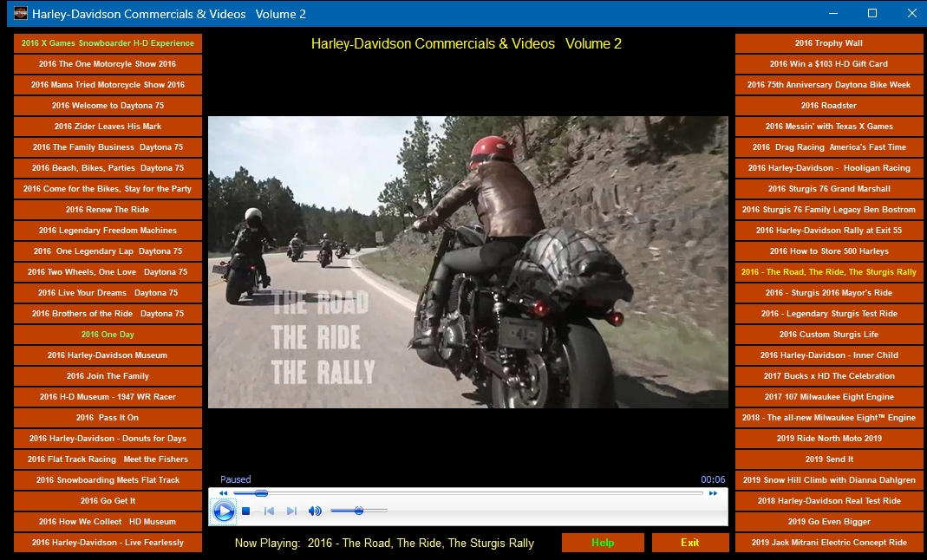Play the 2016 Roadster video
This screenshot has height=560, width=927.
tap(829, 105)
